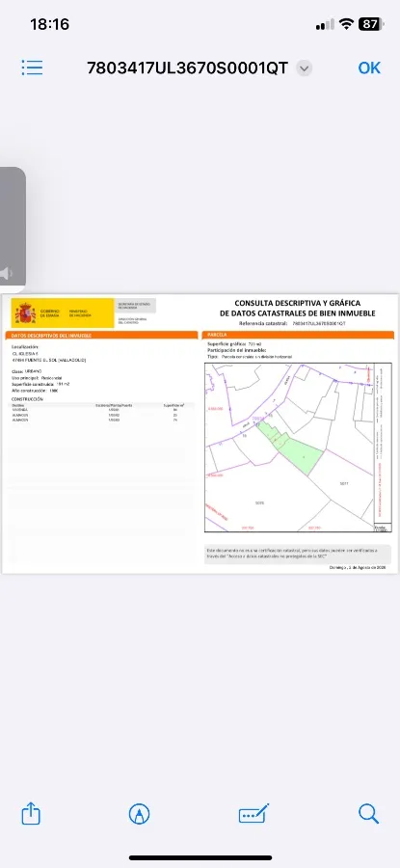
Task: Dismiss the preview with OK
Action: coord(369,68)
